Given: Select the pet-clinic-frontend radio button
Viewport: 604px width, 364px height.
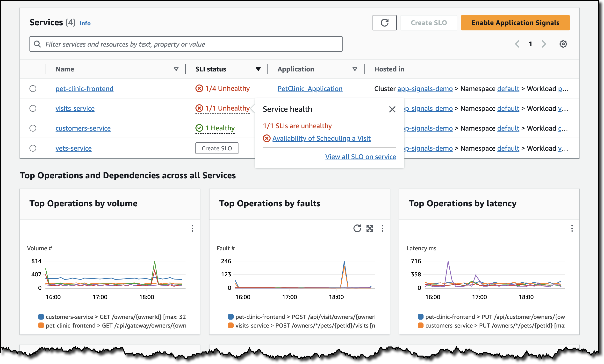Looking at the screenshot, I should 33,89.
